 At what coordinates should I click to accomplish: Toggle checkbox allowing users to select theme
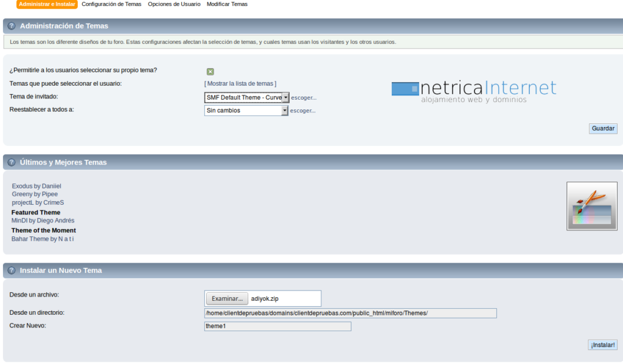coord(211,71)
